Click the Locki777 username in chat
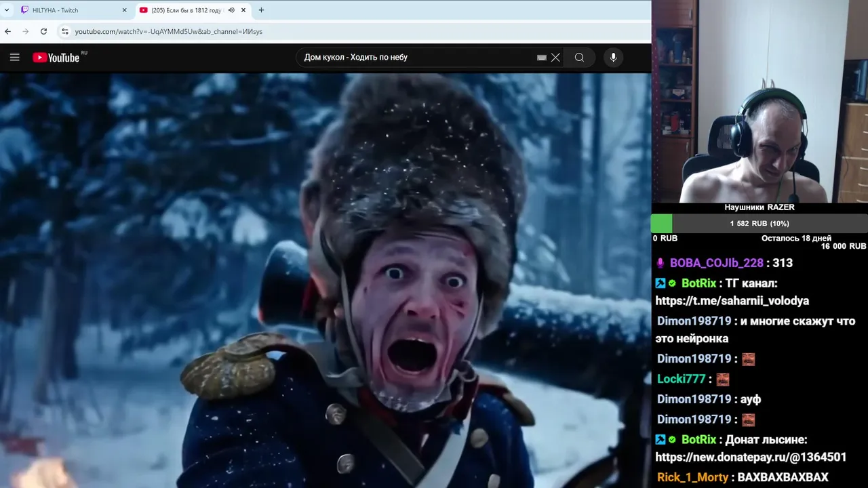The width and height of the screenshot is (868, 488). point(682,379)
